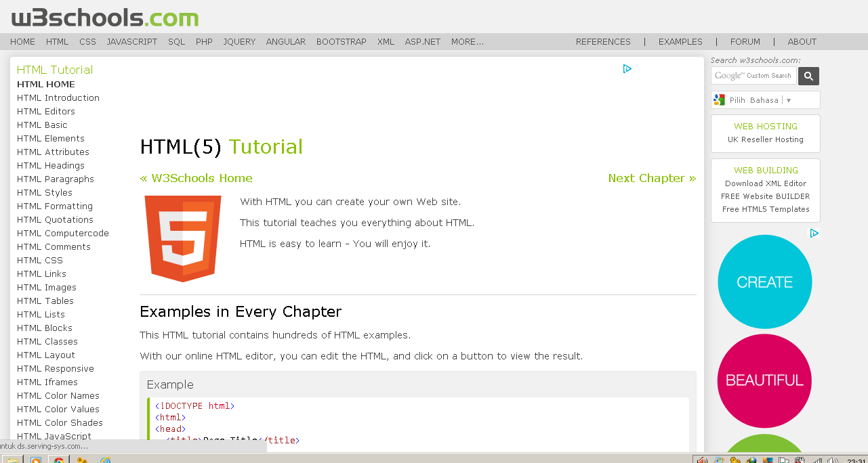Screen dimensions: 868x463
Task: Open HOME in the top navigation
Action: tap(22, 42)
